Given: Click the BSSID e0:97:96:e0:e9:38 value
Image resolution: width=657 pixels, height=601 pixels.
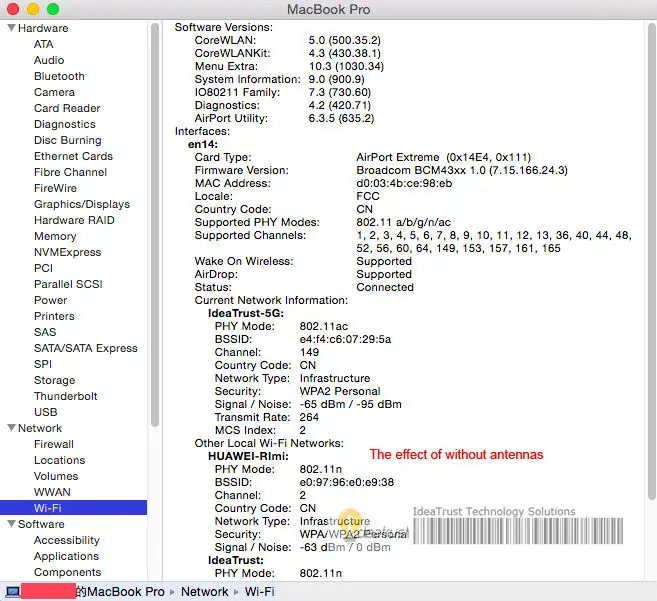Looking at the screenshot, I should (347, 482).
